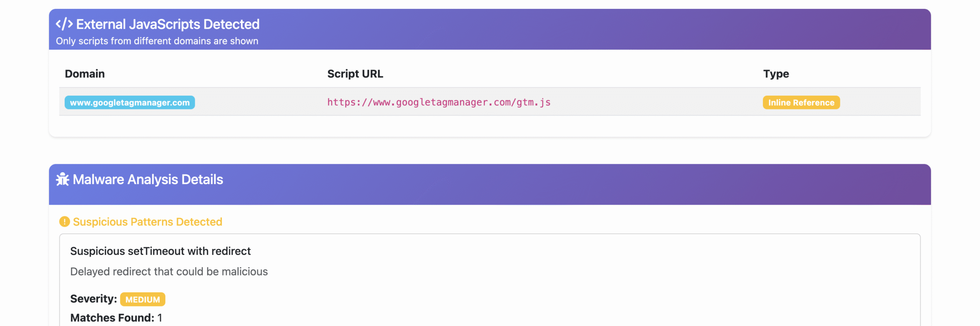
Task: Click the Inline Reference type badge
Action: 801,103
